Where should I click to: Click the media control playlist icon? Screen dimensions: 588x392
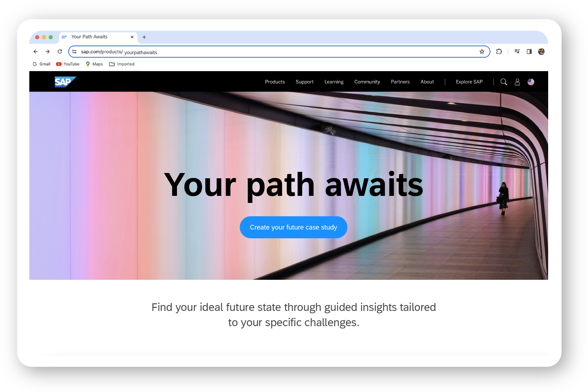coord(517,52)
